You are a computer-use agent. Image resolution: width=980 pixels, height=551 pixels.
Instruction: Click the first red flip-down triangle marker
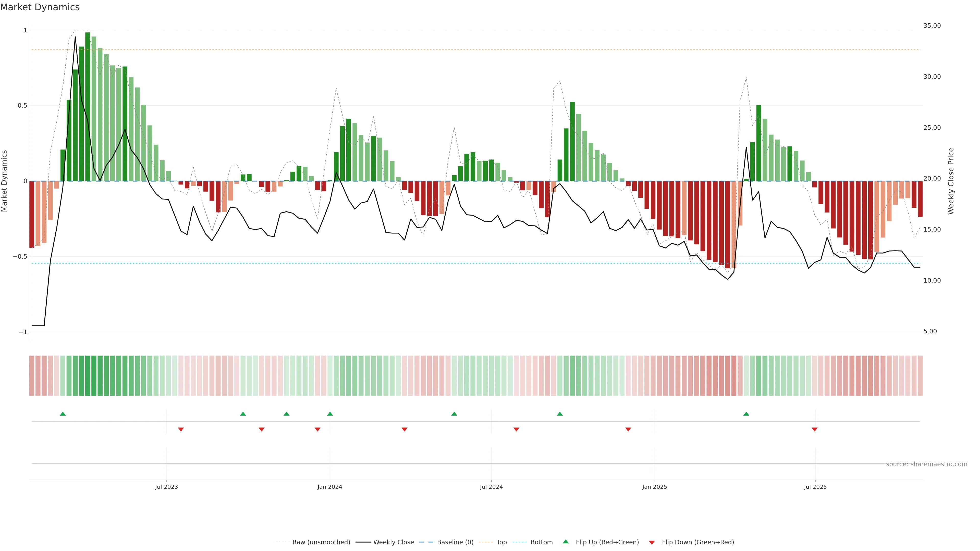click(181, 429)
